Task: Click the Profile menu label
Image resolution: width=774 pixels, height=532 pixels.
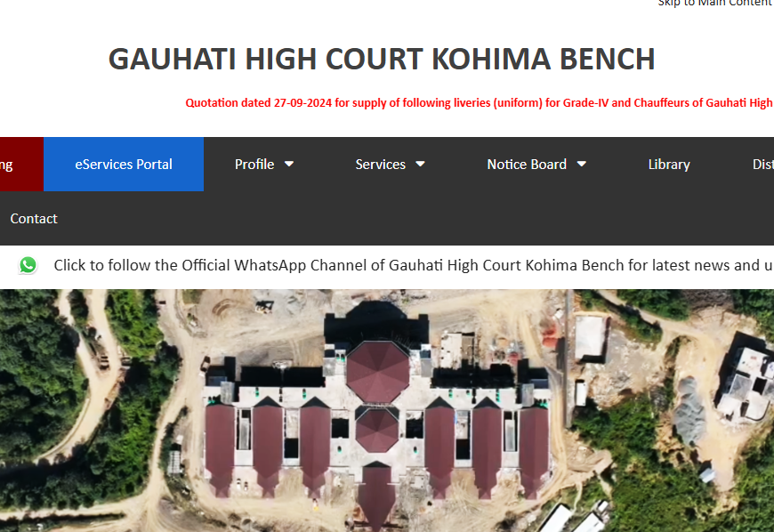Action: pos(254,164)
